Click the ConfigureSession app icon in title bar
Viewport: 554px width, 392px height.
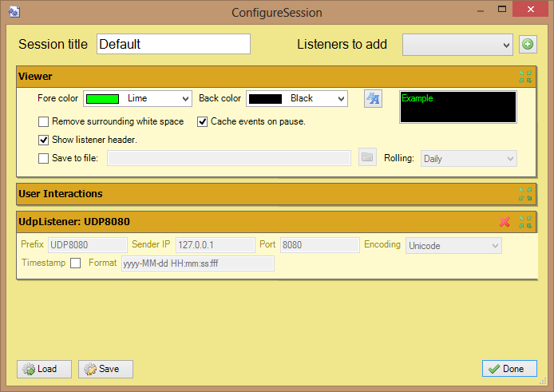tap(14, 12)
